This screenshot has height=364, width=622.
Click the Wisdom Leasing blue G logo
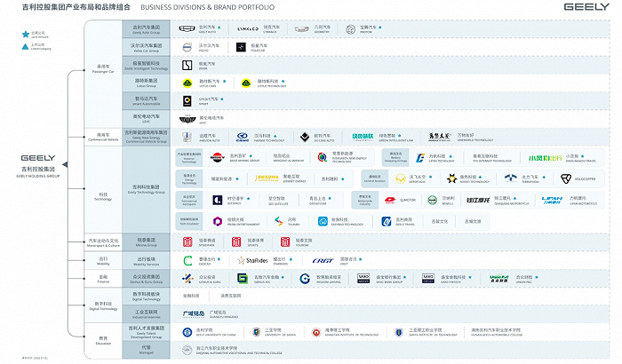[305, 279]
